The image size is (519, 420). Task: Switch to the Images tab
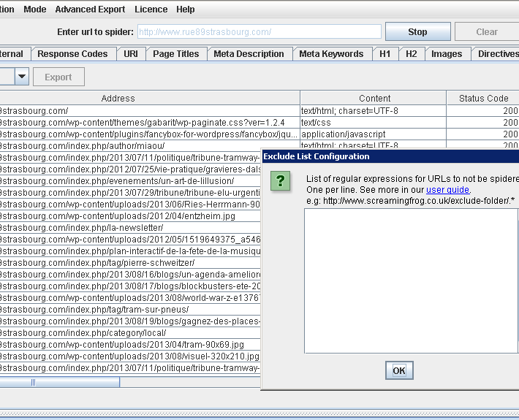pyautogui.click(x=446, y=54)
